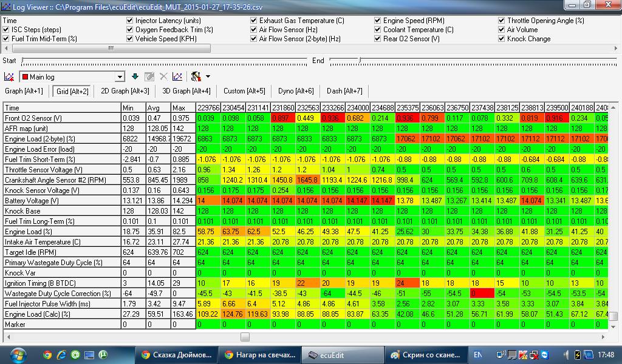The width and height of the screenshot is (622, 364).
Task: Toggle the ISC Steps (steps) checkbox
Action: pos(6,29)
